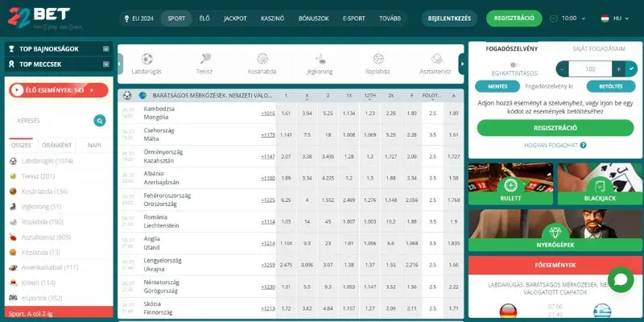
Task: Open the 22BET home logo
Action: [x=39, y=18]
